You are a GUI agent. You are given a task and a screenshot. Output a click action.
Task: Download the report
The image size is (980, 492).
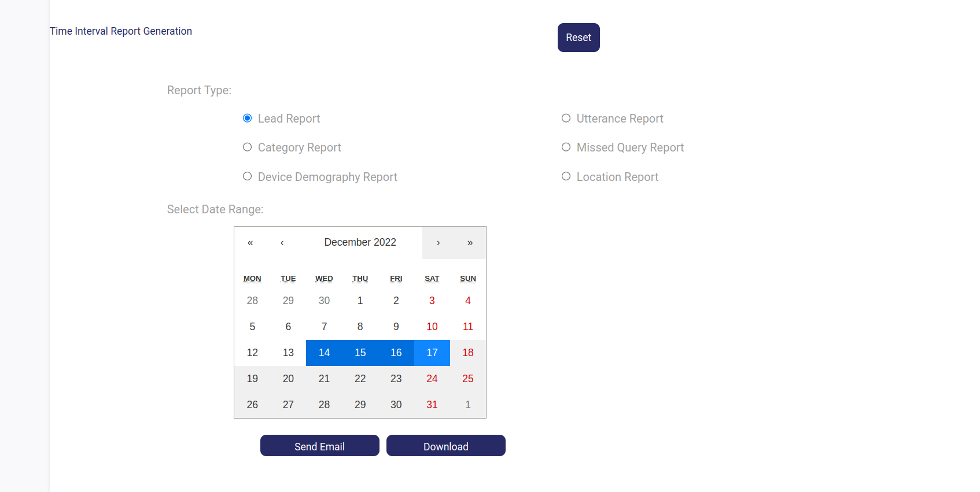point(445,446)
